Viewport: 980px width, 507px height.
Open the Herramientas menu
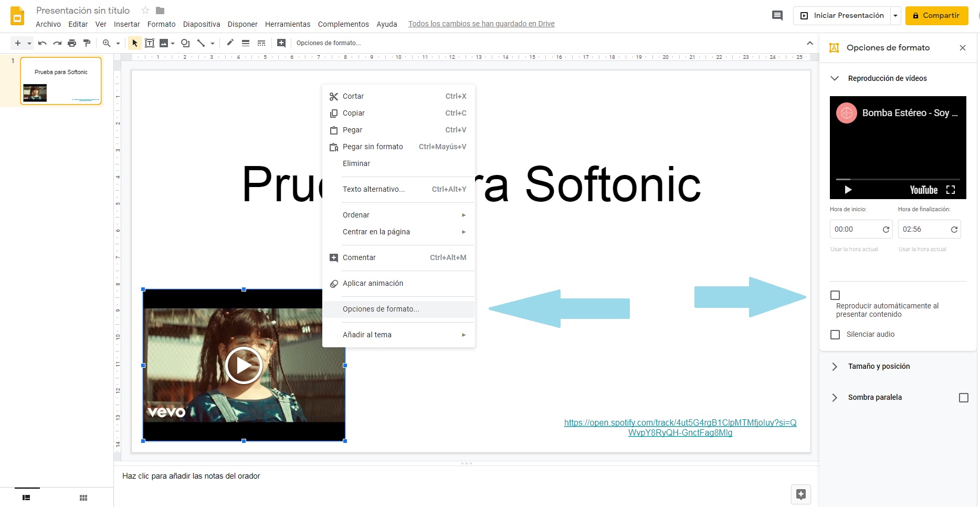point(288,24)
